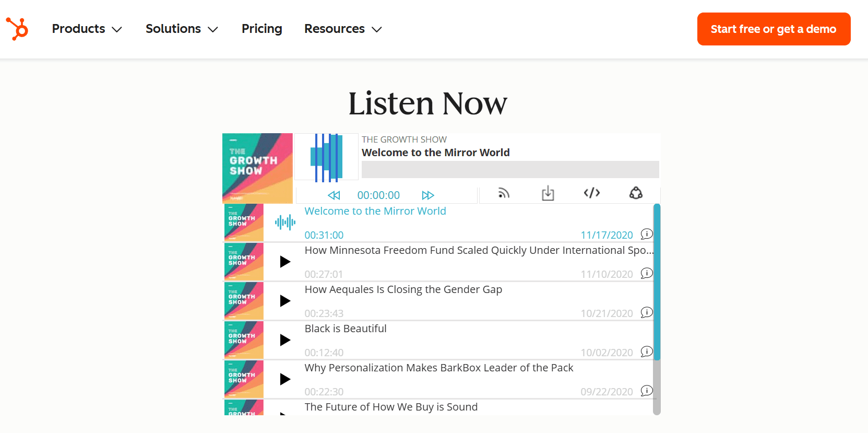Image resolution: width=868 pixels, height=433 pixels.
Task: Show info for Welcome to the Mirror World episode
Action: point(647,234)
